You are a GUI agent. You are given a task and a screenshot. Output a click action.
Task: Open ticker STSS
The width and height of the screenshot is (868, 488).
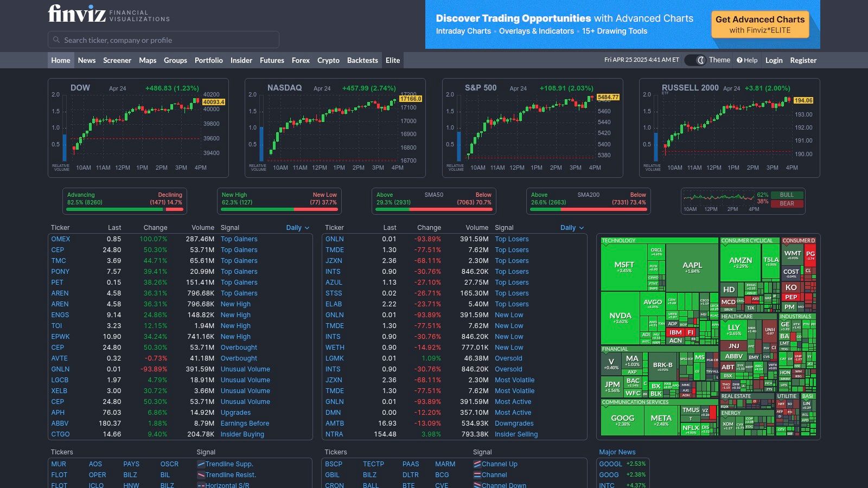click(x=334, y=293)
